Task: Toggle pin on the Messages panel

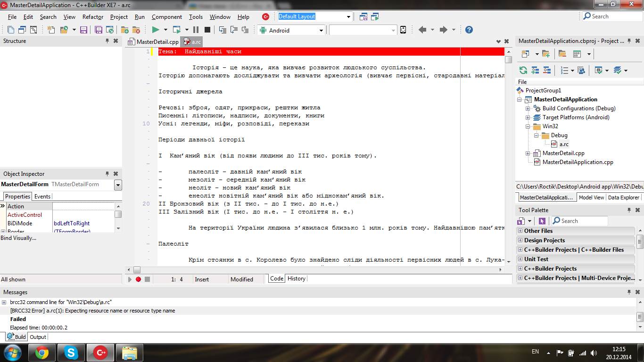Action: 629,292
